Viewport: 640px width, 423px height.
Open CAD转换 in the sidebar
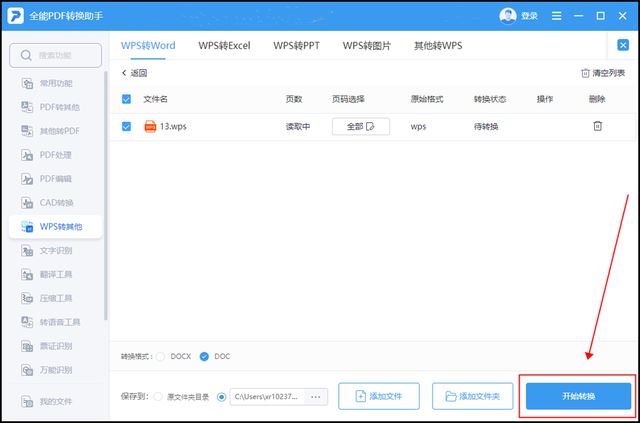click(56, 203)
